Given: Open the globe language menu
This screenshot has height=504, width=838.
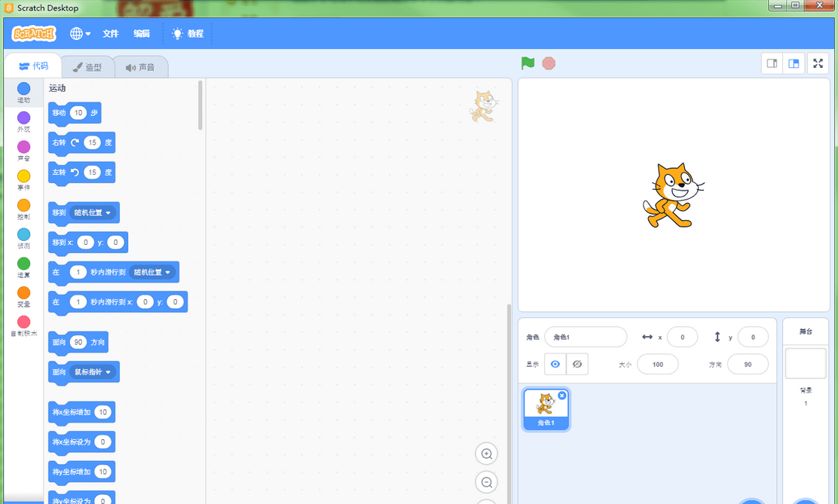Looking at the screenshot, I should [x=80, y=33].
